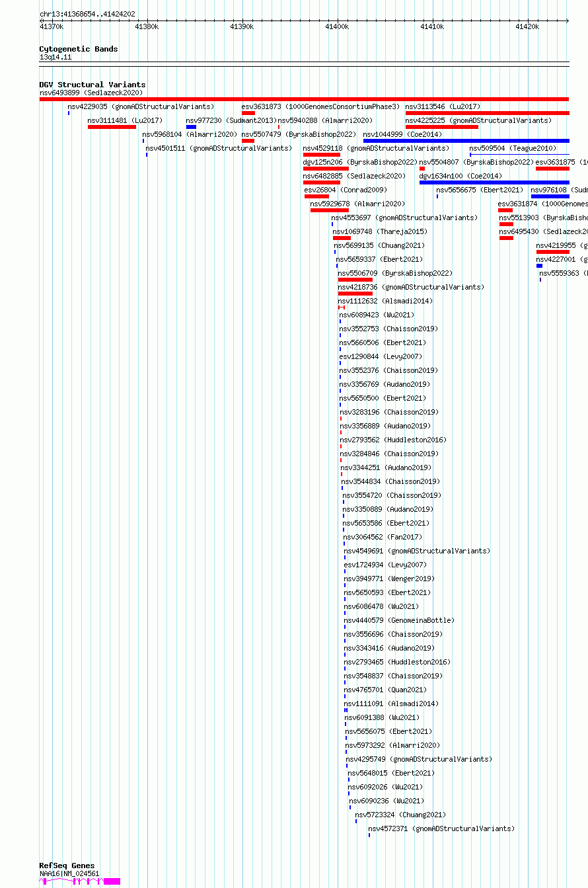Click the DGV Structural Variants track title
Screen dimensions: 588x888
pyautogui.click(x=92, y=85)
